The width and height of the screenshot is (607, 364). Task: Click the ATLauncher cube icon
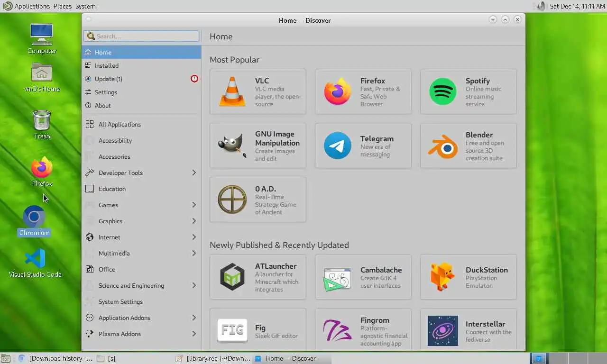[232, 277]
